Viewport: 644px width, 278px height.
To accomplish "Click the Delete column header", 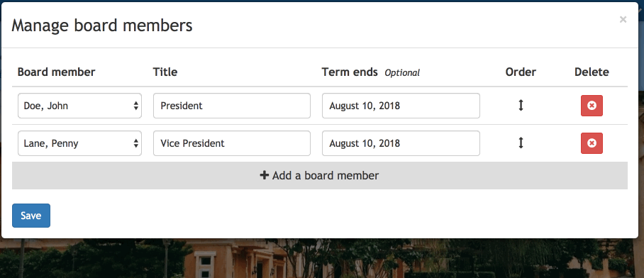I will pos(592,72).
